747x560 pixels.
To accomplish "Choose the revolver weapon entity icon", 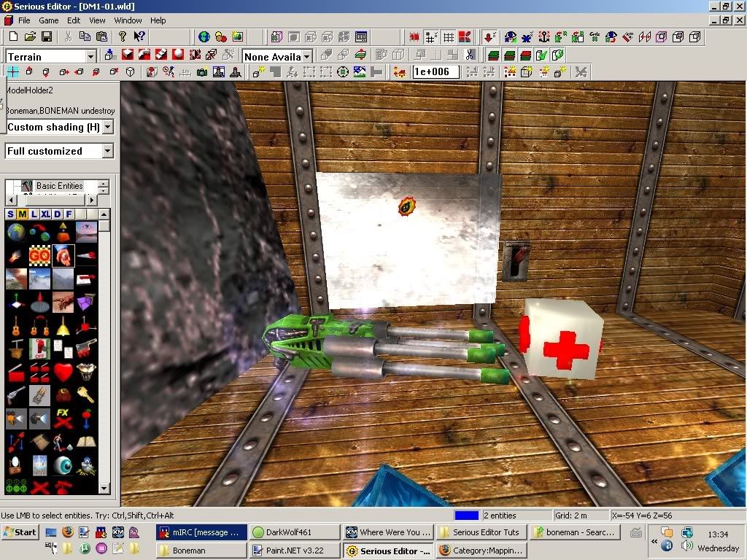I will (16, 395).
